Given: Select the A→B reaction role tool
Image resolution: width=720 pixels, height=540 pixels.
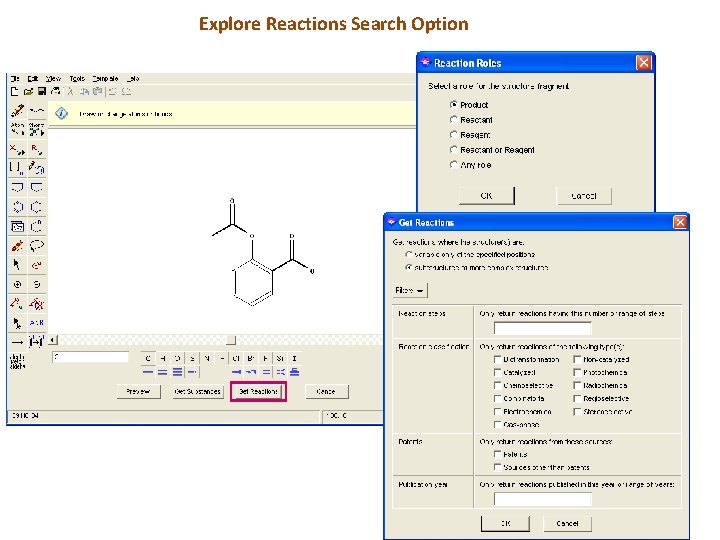Looking at the screenshot, I should tap(37, 323).
